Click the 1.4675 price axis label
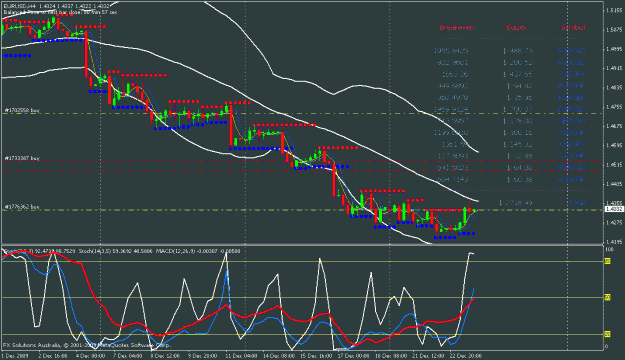This screenshot has width=625, height=360. point(614,126)
